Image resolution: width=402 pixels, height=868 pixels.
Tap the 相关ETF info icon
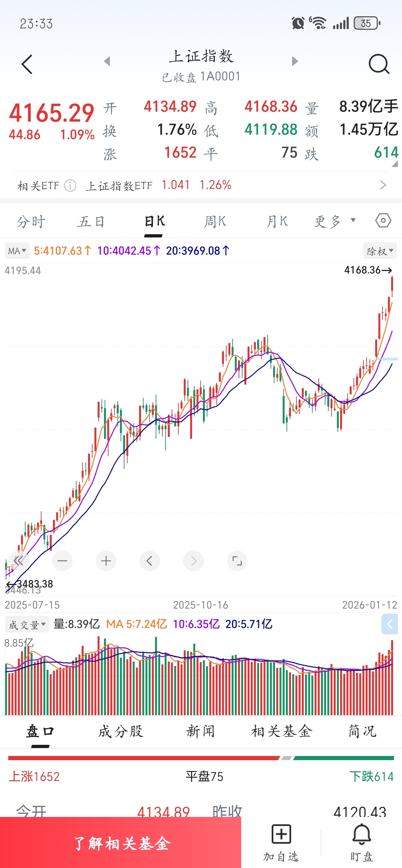[x=70, y=186]
